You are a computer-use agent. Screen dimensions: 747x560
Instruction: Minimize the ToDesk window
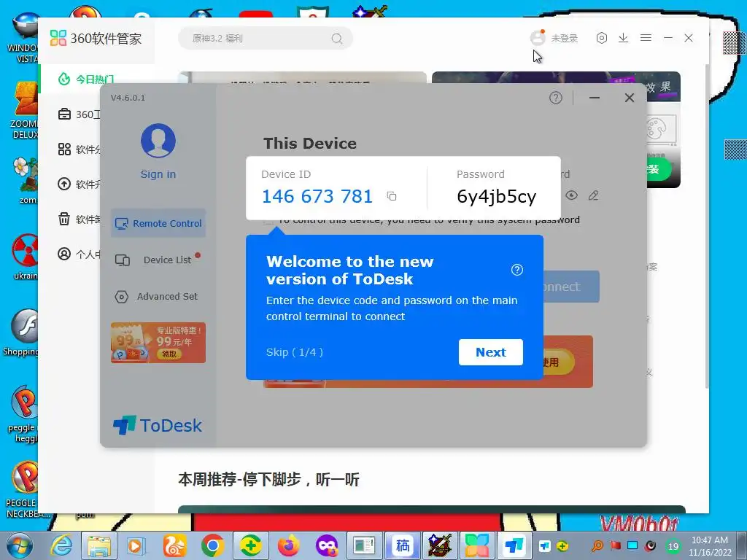(x=594, y=98)
